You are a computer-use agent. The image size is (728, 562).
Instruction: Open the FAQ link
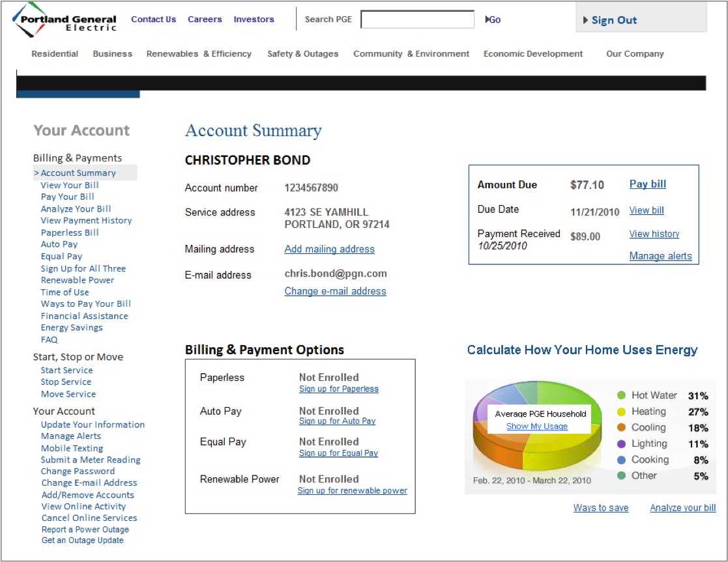(50, 340)
